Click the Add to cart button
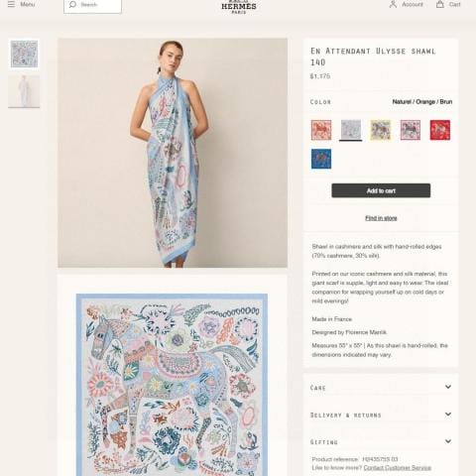 coord(381,190)
